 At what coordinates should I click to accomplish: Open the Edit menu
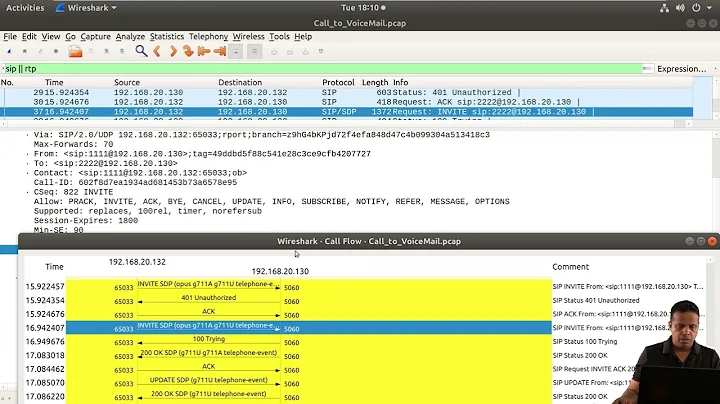point(29,36)
